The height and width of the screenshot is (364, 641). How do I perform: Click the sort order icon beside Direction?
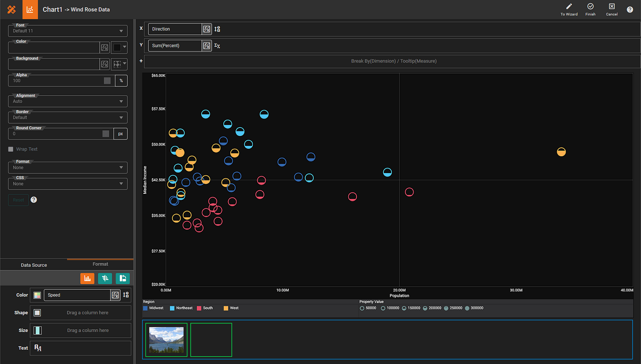(x=217, y=29)
